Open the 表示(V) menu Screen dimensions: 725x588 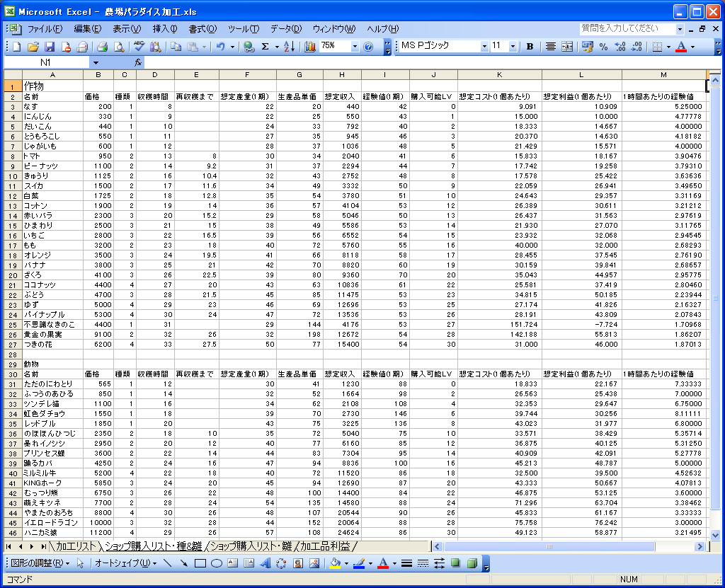(127, 29)
